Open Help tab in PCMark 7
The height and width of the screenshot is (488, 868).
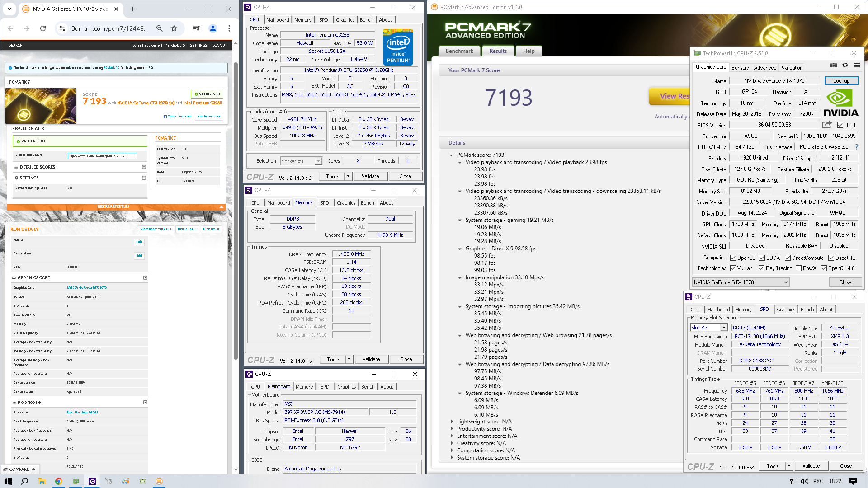click(529, 51)
